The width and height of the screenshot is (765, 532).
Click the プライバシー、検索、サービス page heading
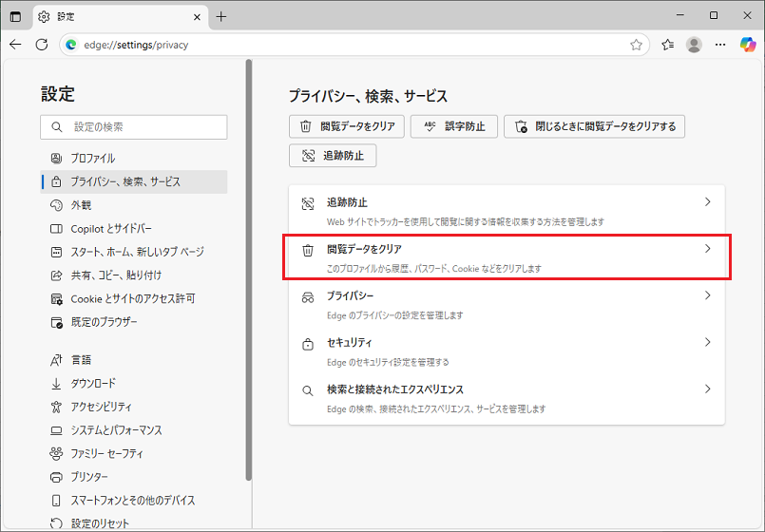pos(368,96)
